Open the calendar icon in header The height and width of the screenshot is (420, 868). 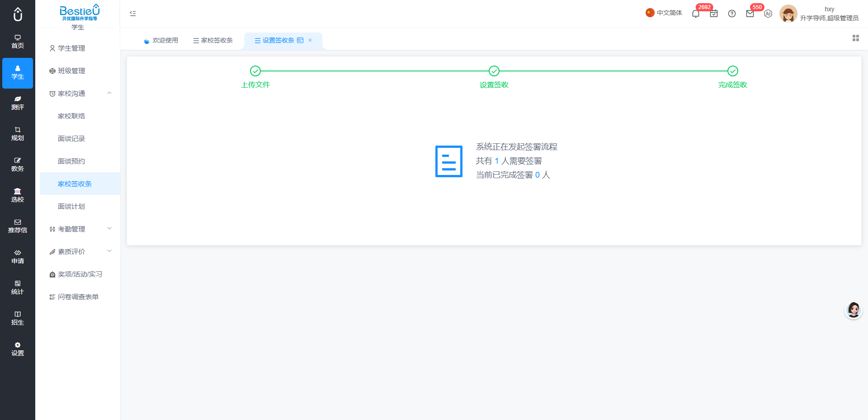click(x=714, y=14)
